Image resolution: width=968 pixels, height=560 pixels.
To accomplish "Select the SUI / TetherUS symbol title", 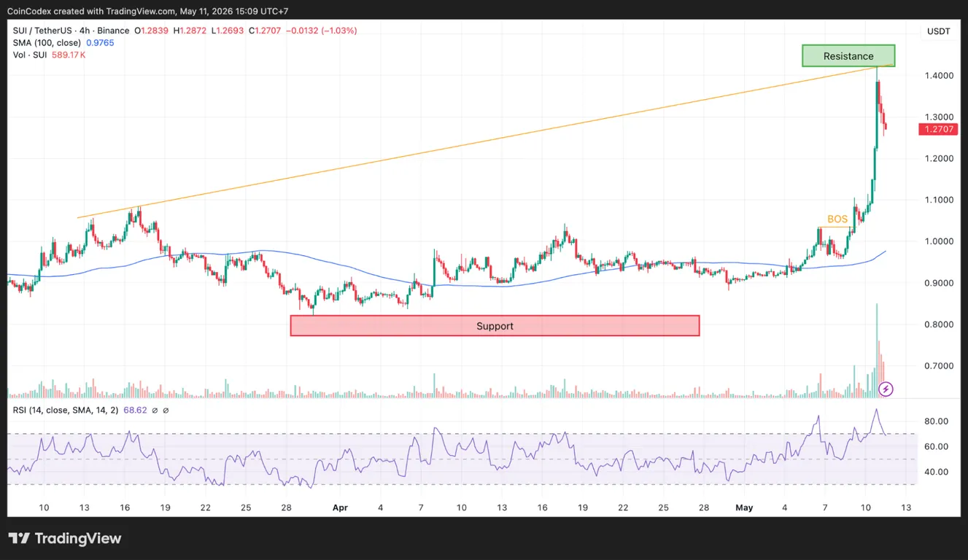I will [x=71, y=31].
